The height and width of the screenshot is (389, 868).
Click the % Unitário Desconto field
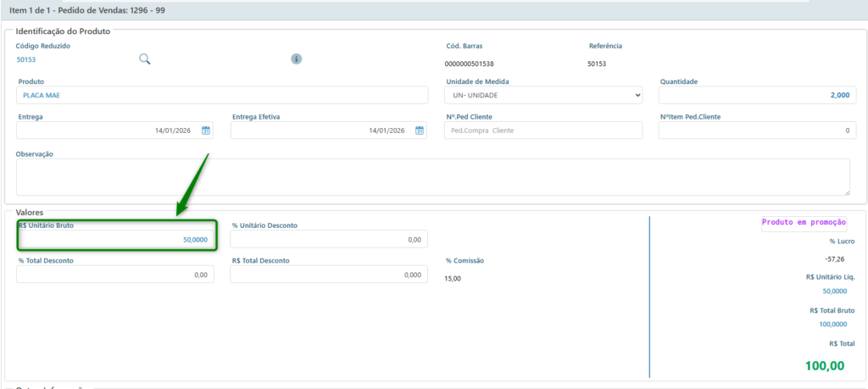pyautogui.click(x=329, y=240)
